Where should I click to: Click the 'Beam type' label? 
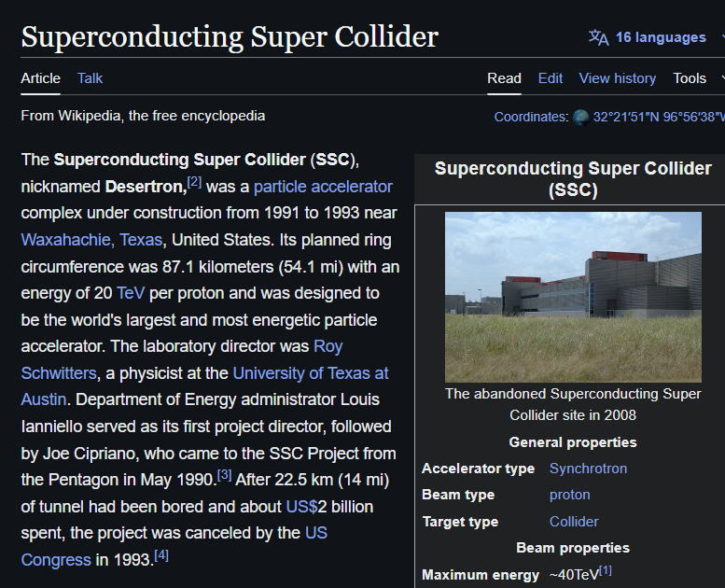(x=458, y=495)
